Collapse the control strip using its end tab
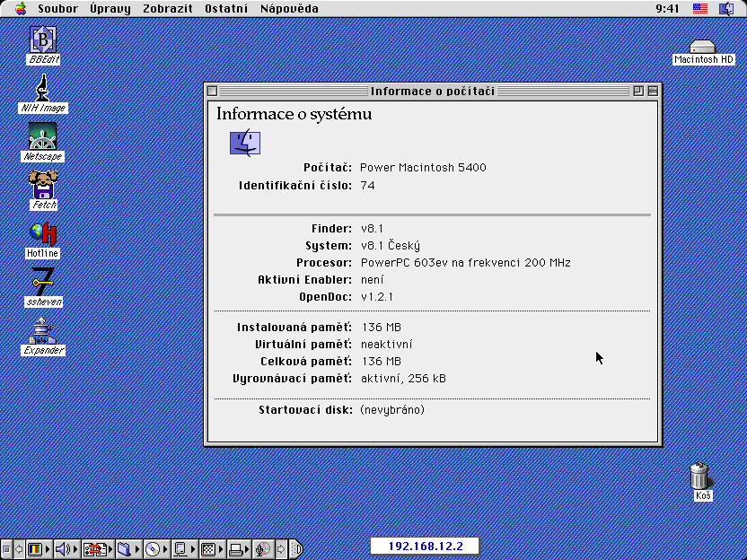747x560 pixels. click(297, 549)
